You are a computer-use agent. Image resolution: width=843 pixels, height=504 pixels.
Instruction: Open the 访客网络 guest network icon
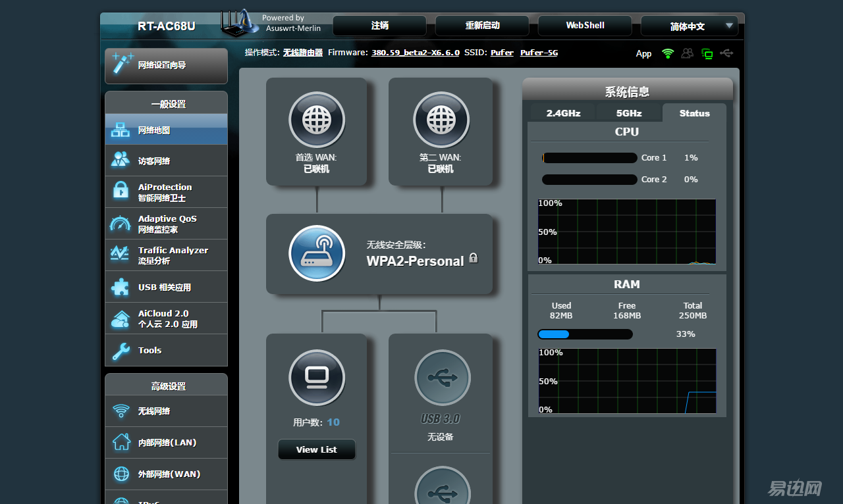click(x=121, y=160)
